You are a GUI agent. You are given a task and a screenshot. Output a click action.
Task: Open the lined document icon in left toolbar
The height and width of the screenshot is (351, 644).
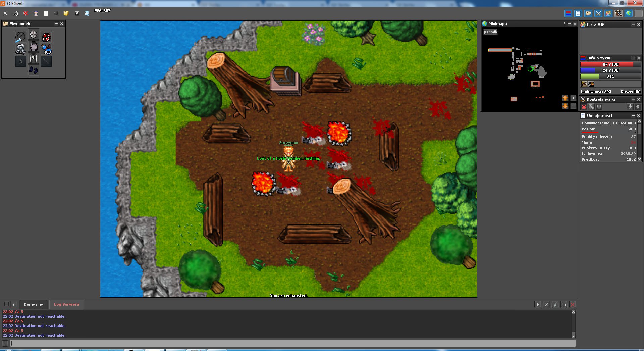click(46, 13)
